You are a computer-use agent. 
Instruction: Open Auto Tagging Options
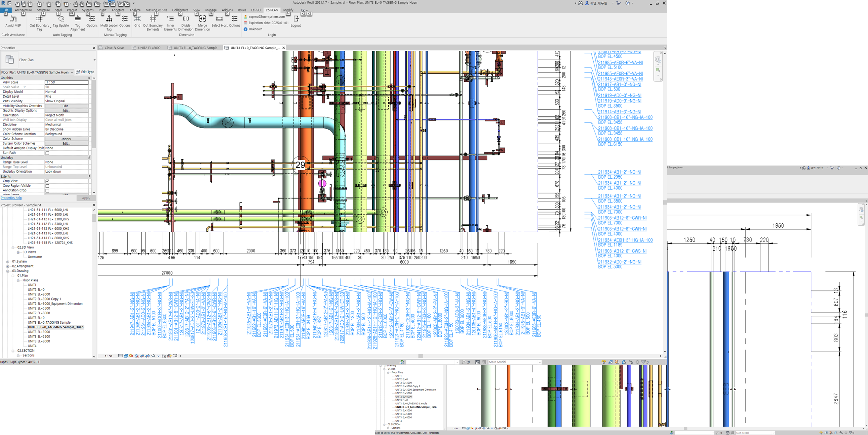pos(92,21)
